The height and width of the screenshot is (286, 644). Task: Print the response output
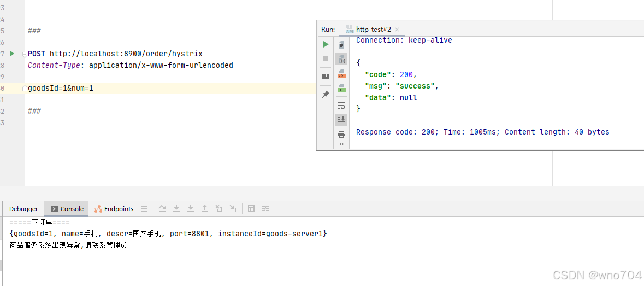pos(341,134)
